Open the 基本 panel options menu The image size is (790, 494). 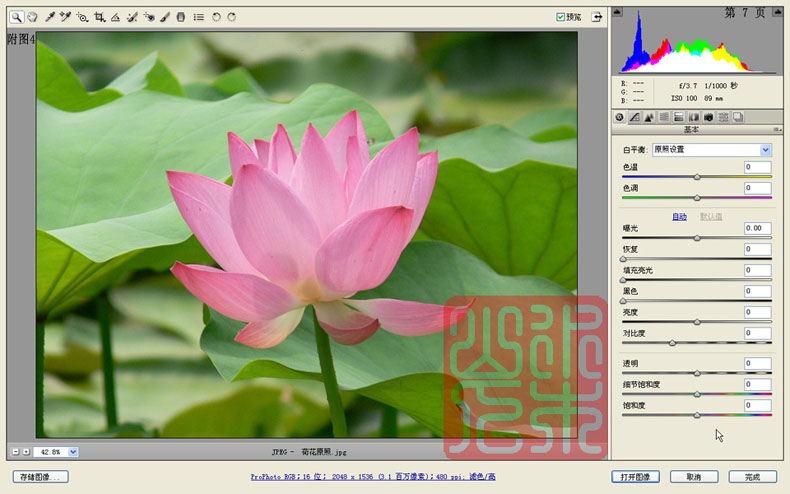[777, 130]
